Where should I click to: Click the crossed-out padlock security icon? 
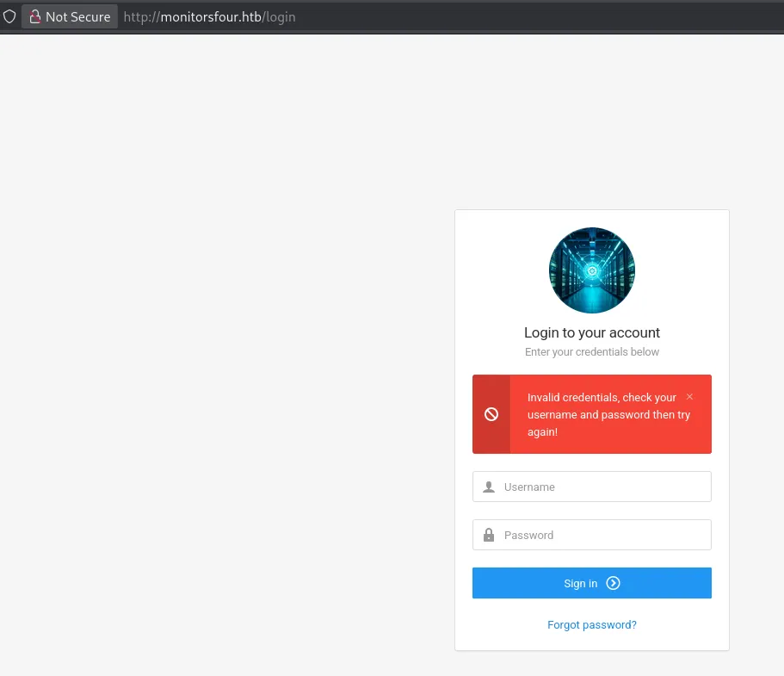pyautogui.click(x=35, y=16)
